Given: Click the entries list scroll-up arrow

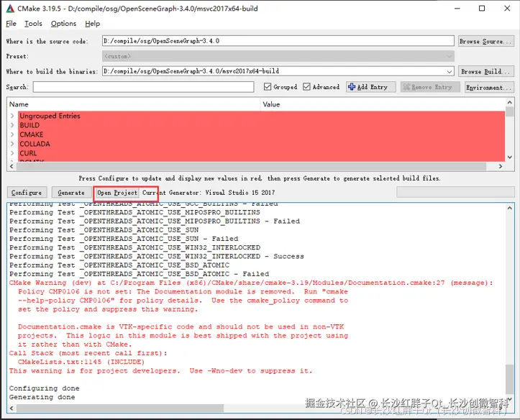Looking at the screenshot, I should pos(510,102).
